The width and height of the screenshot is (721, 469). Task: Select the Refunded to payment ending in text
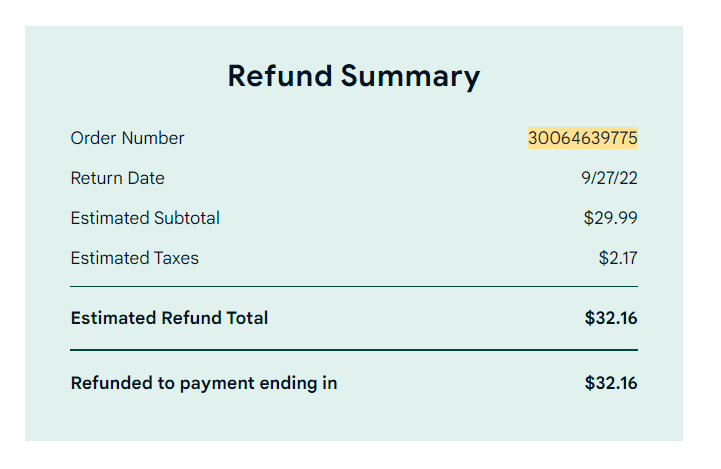tap(204, 383)
